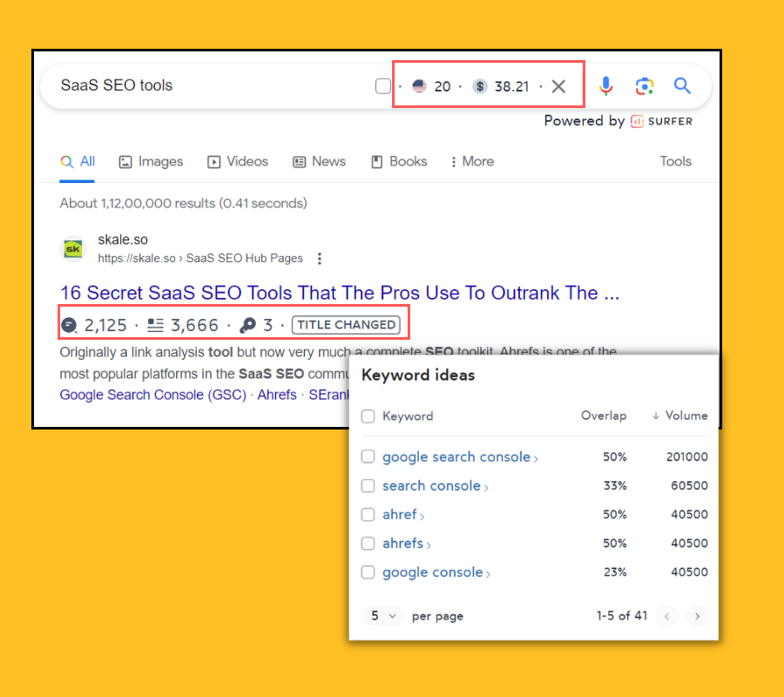The image size is (784, 697).
Task: Select the ahref keyword checkbox
Action: point(368,515)
